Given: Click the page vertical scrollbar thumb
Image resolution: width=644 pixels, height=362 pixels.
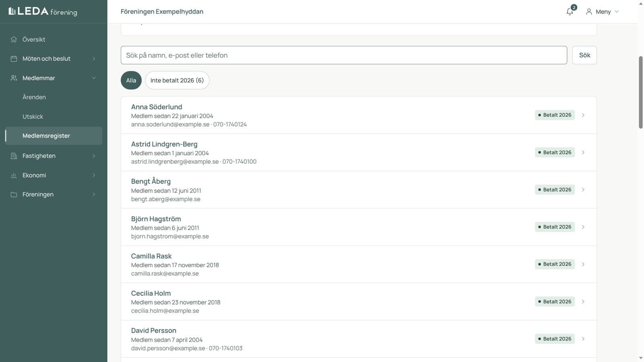Looking at the screenshot, I should [x=640, y=93].
